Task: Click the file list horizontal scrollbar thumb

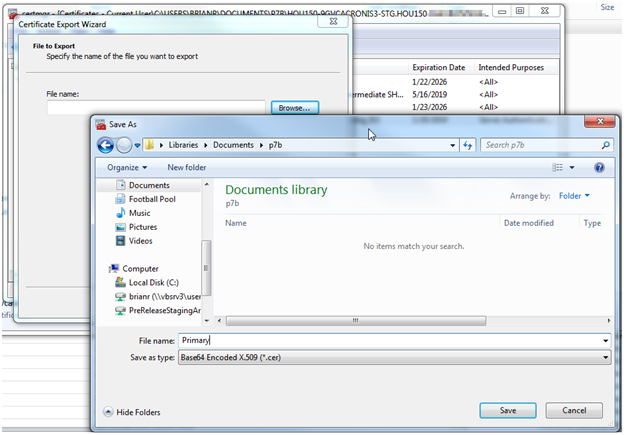Action: [356, 321]
